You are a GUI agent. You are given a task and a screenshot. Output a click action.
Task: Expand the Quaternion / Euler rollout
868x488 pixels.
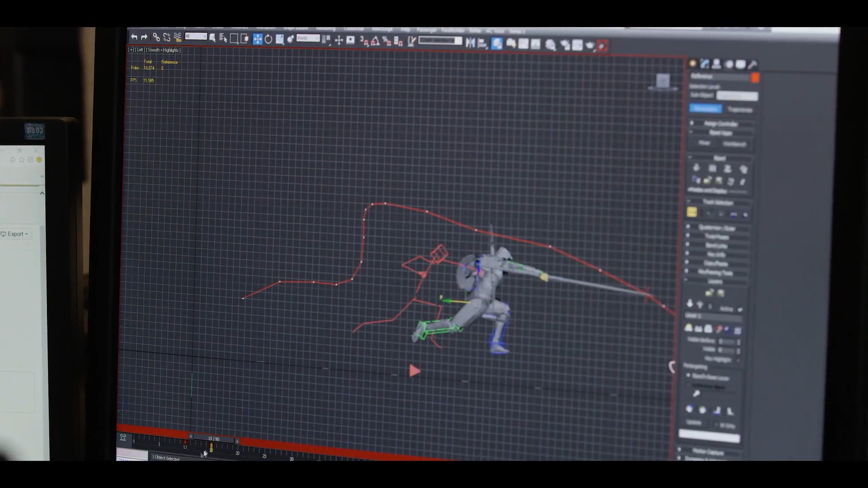[x=717, y=228]
